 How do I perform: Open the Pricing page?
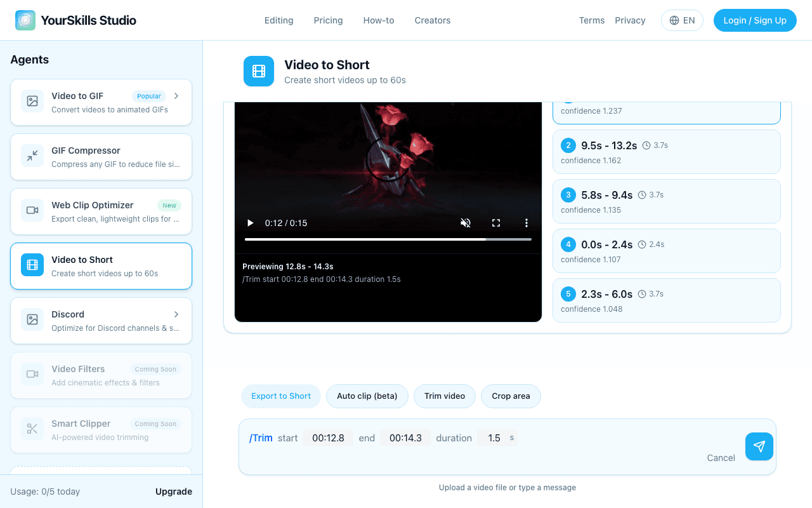tap(328, 20)
